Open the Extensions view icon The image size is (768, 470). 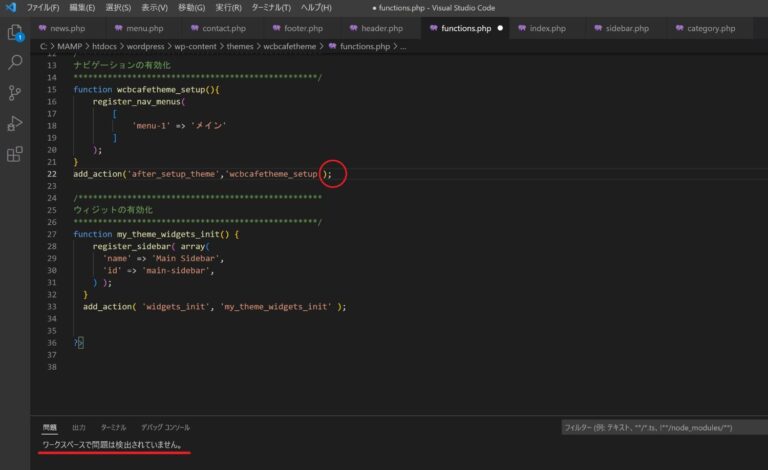15,154
